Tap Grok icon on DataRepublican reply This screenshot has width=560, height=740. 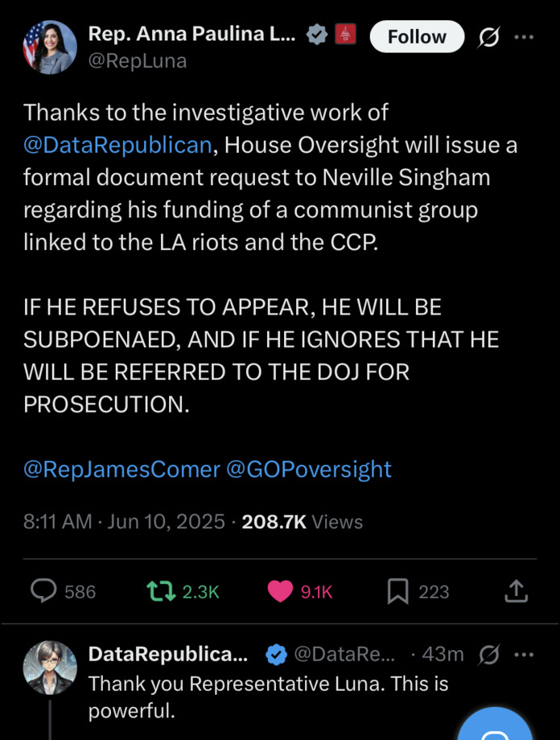coord(489,655)
